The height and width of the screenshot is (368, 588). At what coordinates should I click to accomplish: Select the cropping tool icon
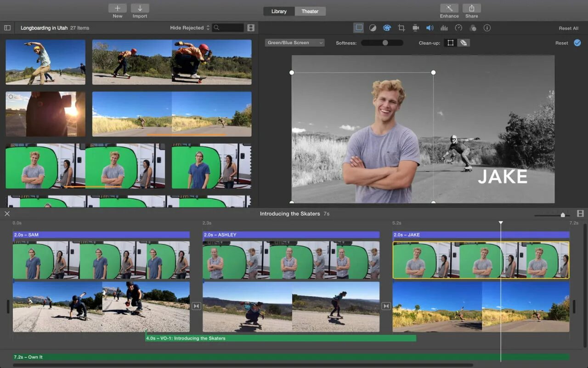tap(401, 28)
